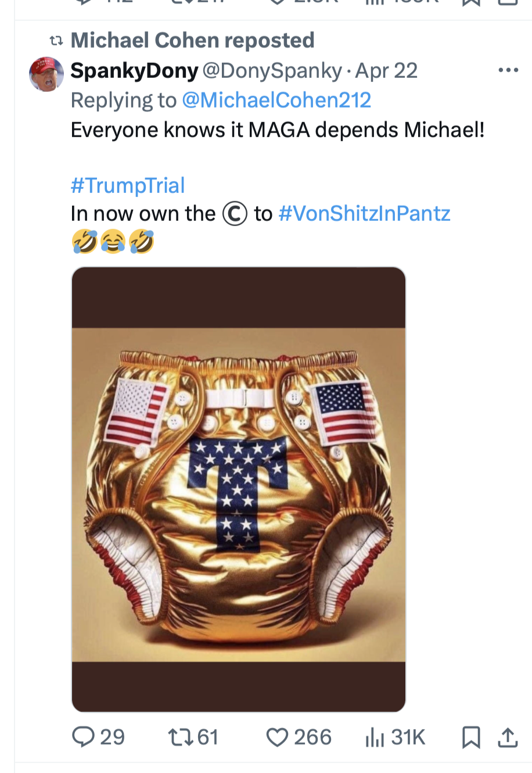Click the "Michael Cohen reposted" label
The height and width of the screenshot is (773, 532).
[192, 40]
